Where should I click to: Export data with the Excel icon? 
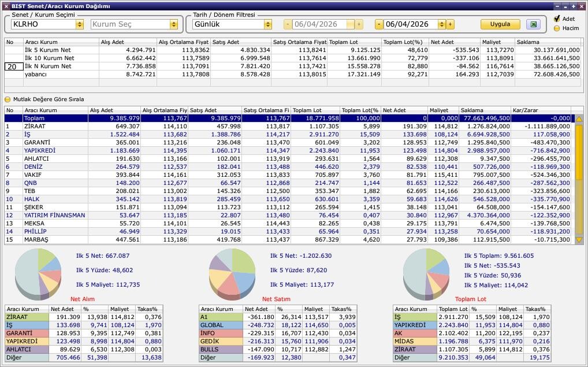tap(533, 24)
